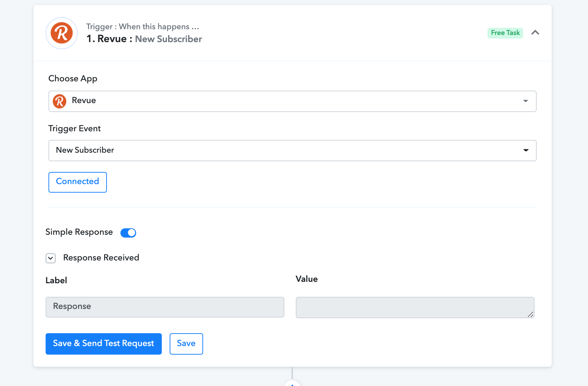Click the 'Trigger Event' label

[x=74, y=129]
